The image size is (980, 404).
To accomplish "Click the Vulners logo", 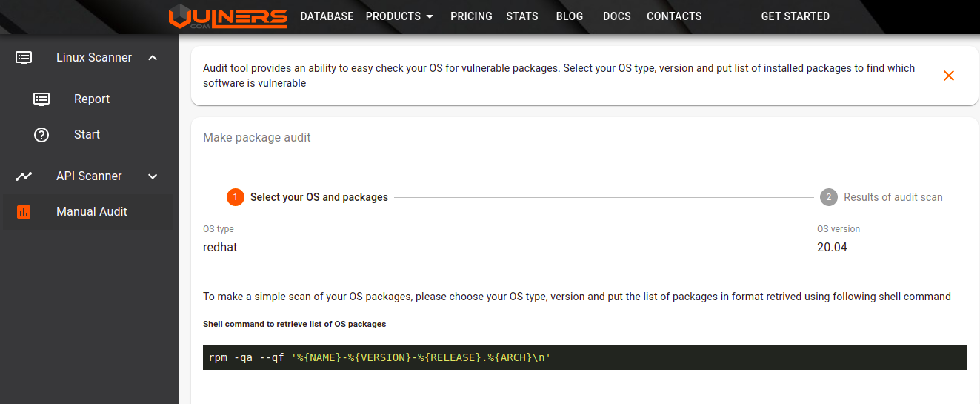I will pyautogui.click(x=227, y=16).
